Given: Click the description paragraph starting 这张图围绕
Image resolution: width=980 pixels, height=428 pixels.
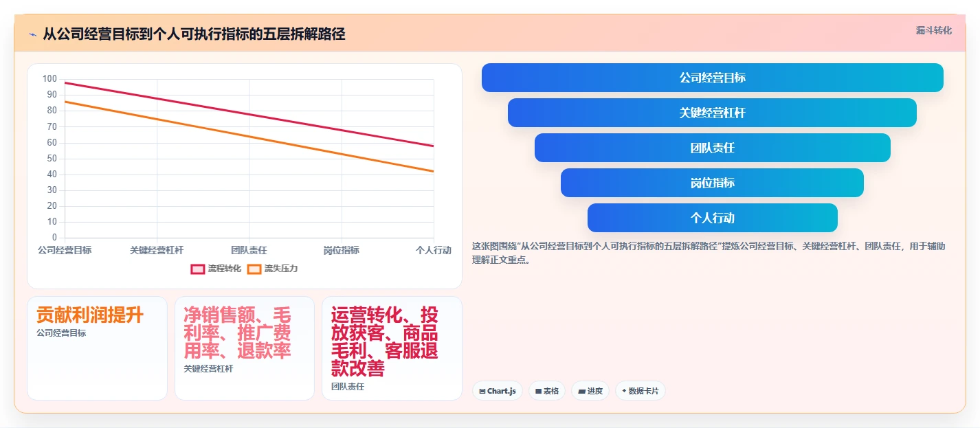Looking at the screenshot, I should 709,253.
